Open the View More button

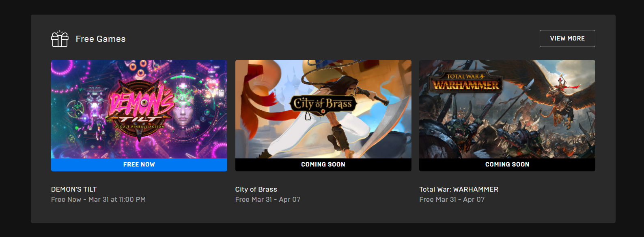pyautogui.click(x=567, y=38)
